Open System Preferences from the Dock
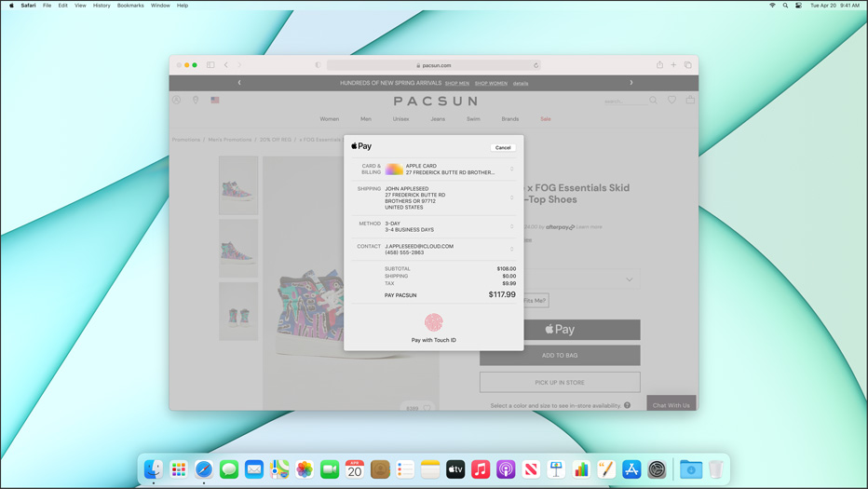The image size is (868, 489). 657,469
